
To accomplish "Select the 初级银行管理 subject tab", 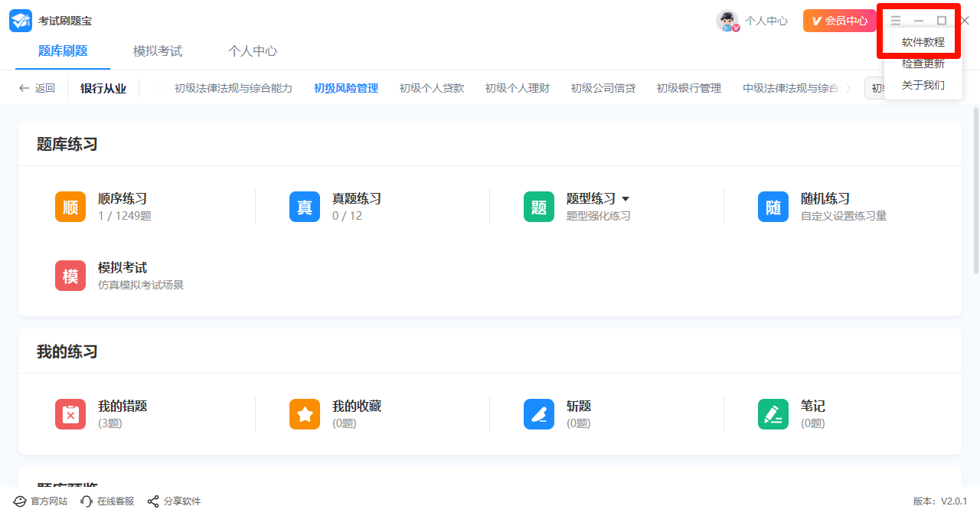I will tap(689, 88).
